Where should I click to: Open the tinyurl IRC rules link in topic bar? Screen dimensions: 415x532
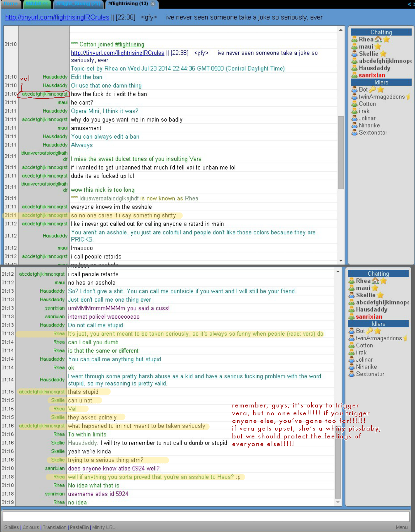(x=57, y=17)
